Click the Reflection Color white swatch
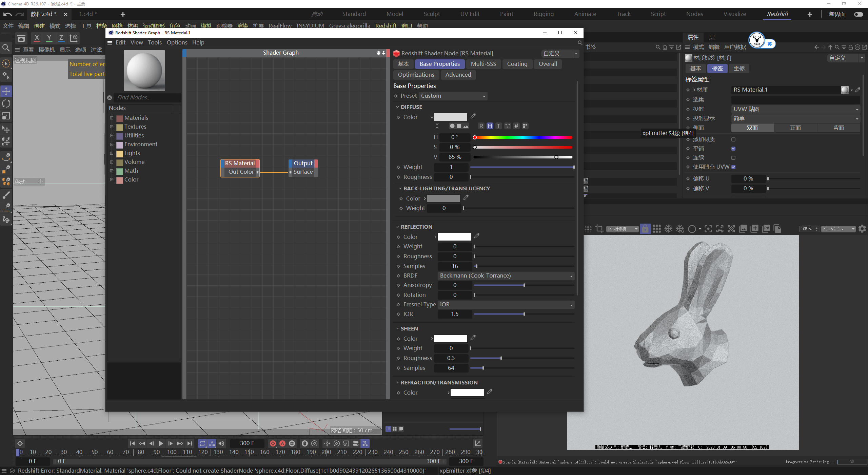 click(454, 237)
